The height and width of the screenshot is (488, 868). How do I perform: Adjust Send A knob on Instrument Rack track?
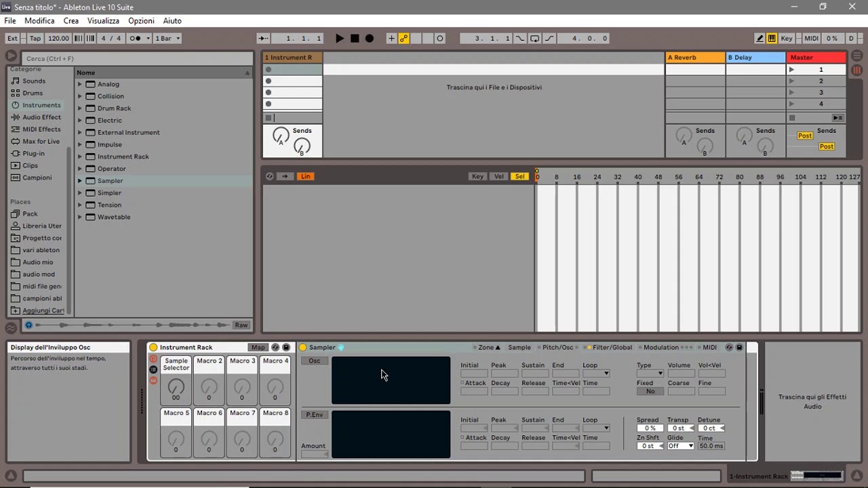click(281, 136)
